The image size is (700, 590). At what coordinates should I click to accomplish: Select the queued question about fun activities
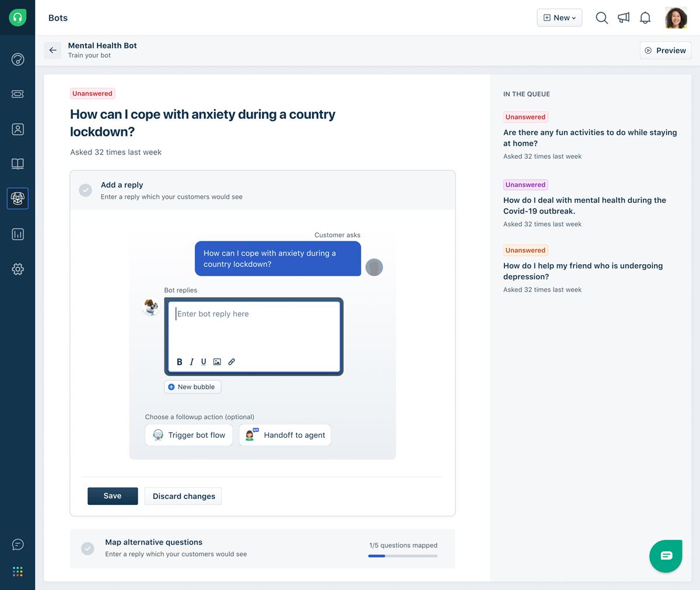click(x=590, y=138)
